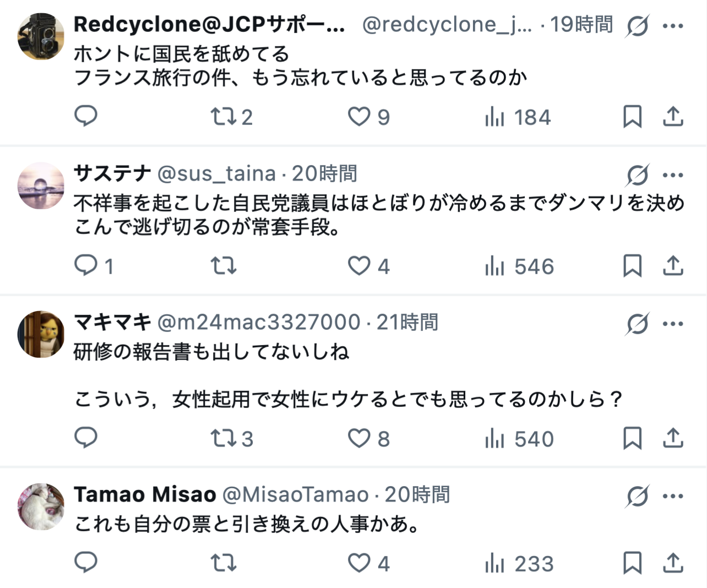This screenshot has height=588, width=707.
Task: Repost the マキマキ tweet with 3 reposts
Action: click(223, 438)
